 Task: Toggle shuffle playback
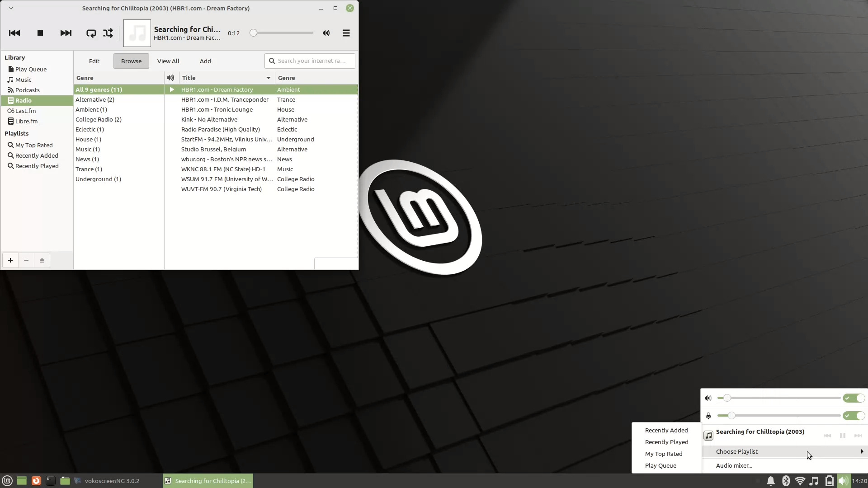click(x=107, y=33)
